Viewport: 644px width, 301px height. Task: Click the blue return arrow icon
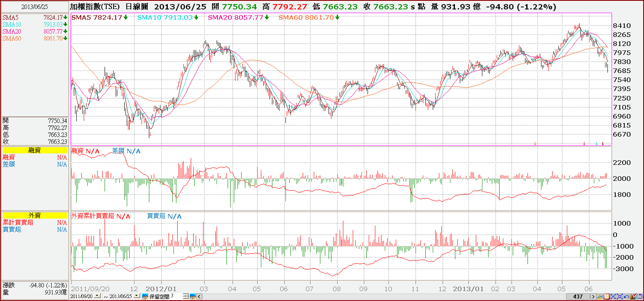pyautogui.click(x=639, y=296)
